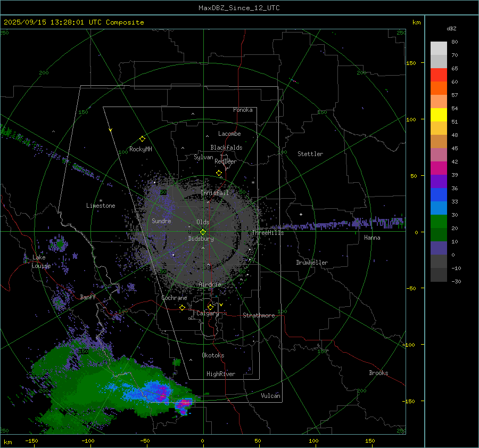The height and width of the screenshot is (448, 479).
Task: Click the Airdrie town label
Action: (210, 284)
